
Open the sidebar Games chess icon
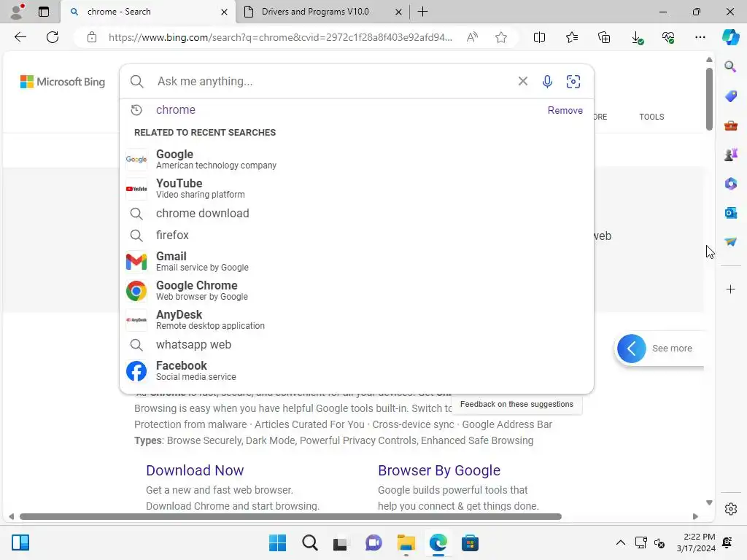click(730, 155)
